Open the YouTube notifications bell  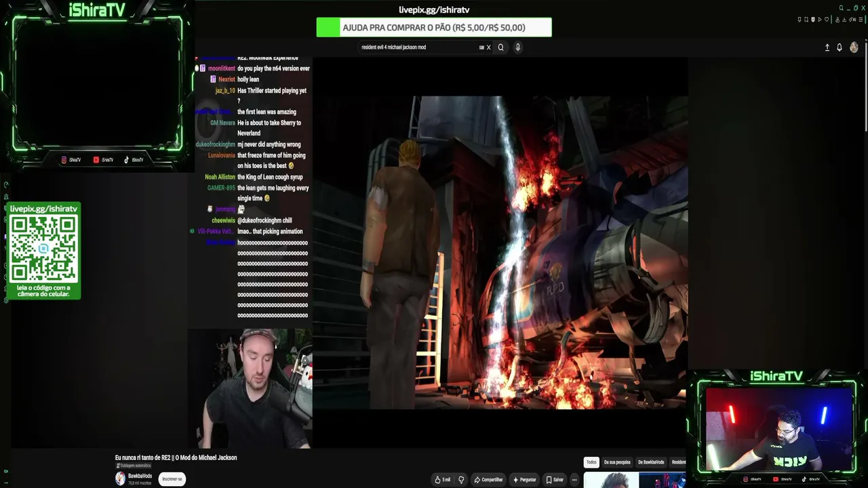pos(840,47)
